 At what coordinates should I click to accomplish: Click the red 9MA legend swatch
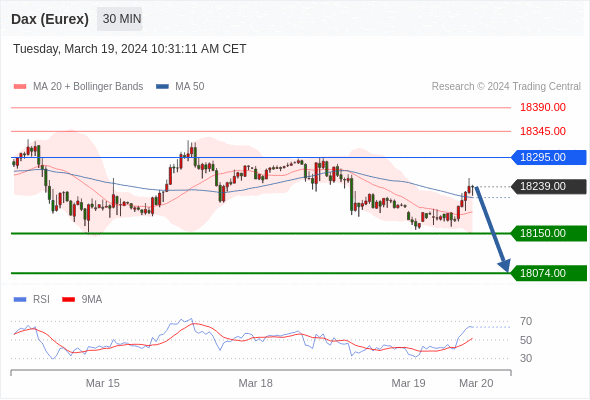[68, 300]
